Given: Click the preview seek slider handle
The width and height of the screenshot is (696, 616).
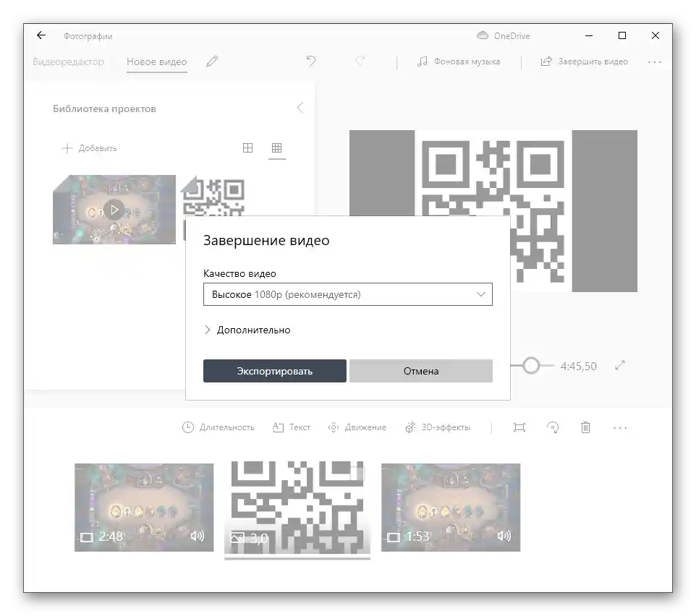Looking at the screenshot, I should [x=531, y=366].
